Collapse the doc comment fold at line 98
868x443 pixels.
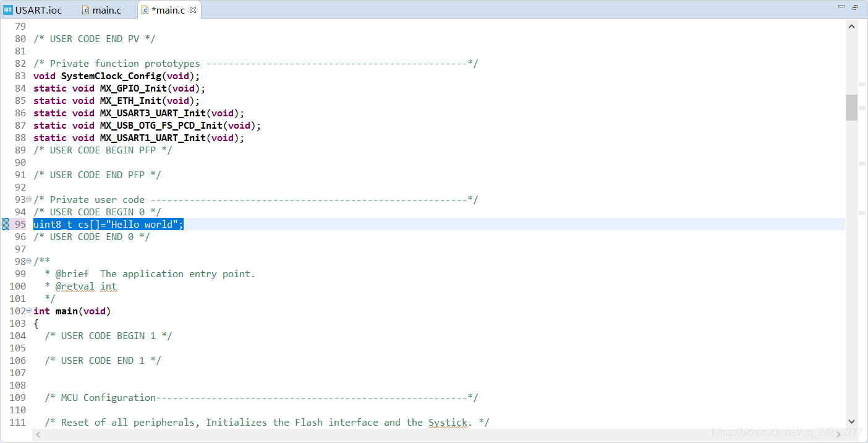click(29, 261)
